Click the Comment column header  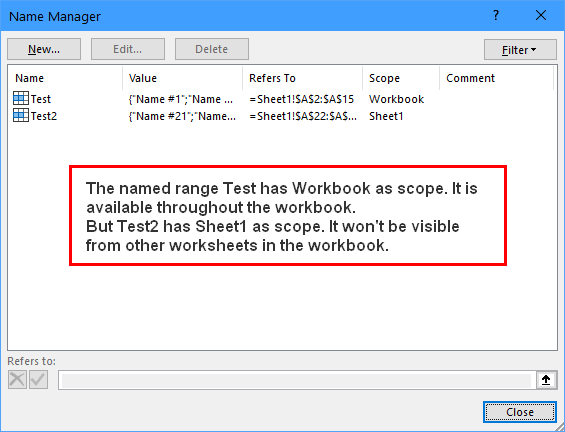coord(496,78)
